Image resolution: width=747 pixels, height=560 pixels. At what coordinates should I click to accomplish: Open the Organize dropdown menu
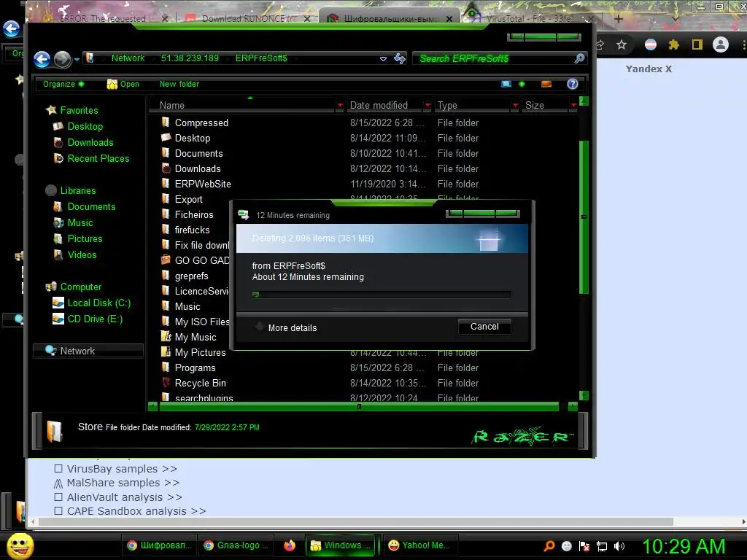63,85
